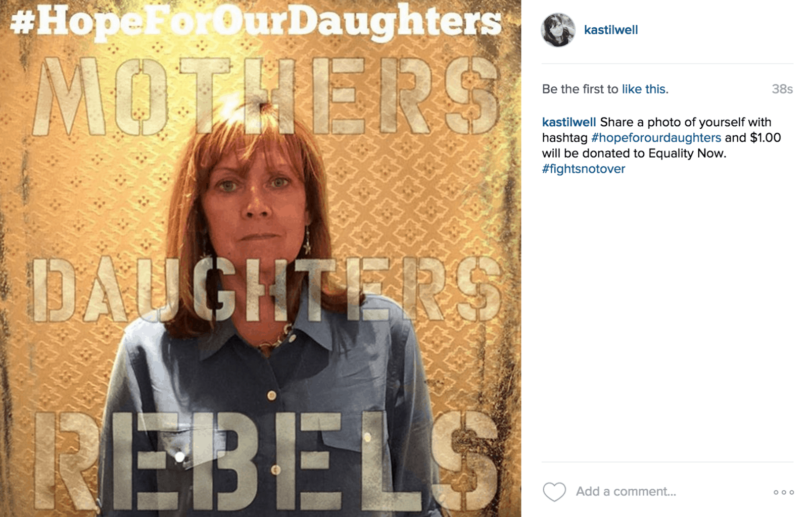
Task: Click the MOTHERS stencil text in the photo
Action: point(265,96)
